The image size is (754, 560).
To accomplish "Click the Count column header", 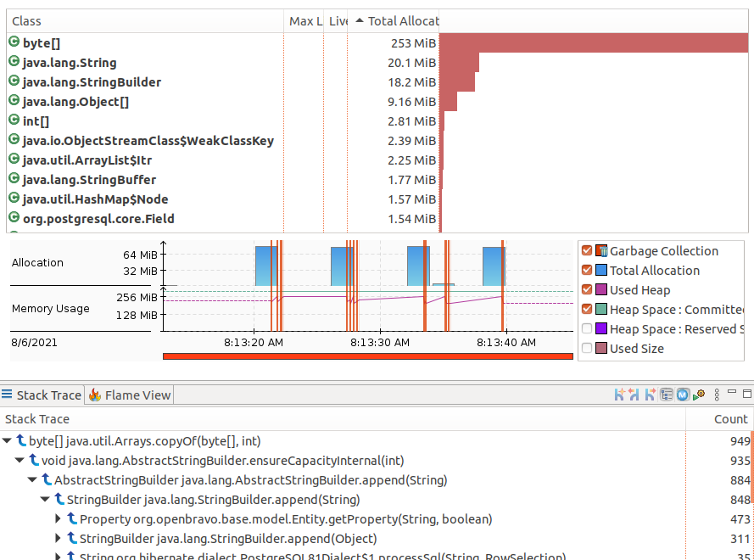I will pos(730,419).
